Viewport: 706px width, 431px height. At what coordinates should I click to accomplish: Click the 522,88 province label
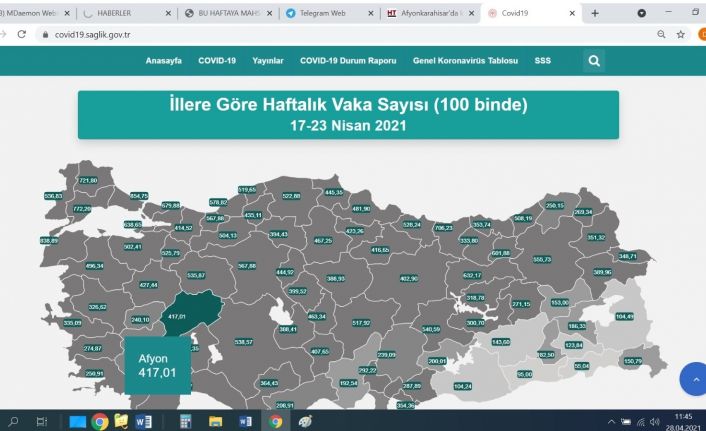(x=291, y=196)
